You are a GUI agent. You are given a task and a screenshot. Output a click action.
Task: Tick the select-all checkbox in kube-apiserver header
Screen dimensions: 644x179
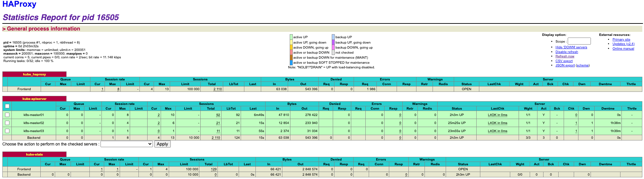(7, 106)
